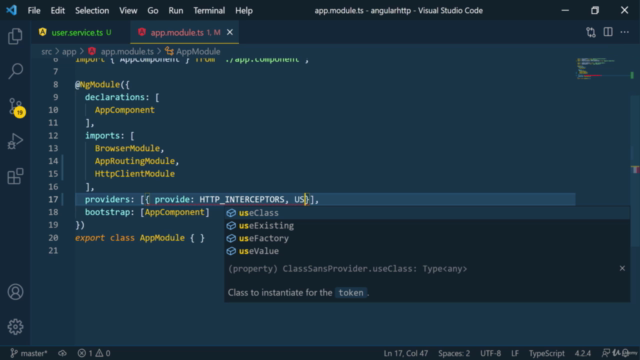The width and height of the screenshot is (640, 360).
Task: Click the VS Code logo icon
Action: coord(11,10)
